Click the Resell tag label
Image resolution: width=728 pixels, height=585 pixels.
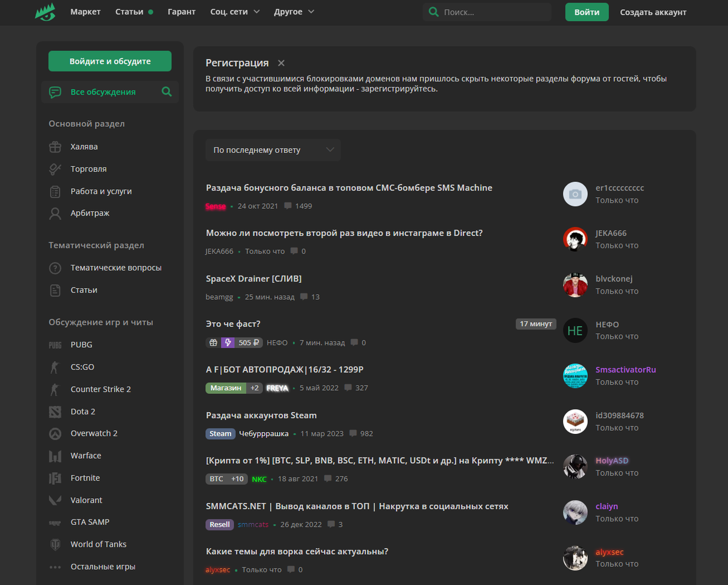(x=220, y=524)
